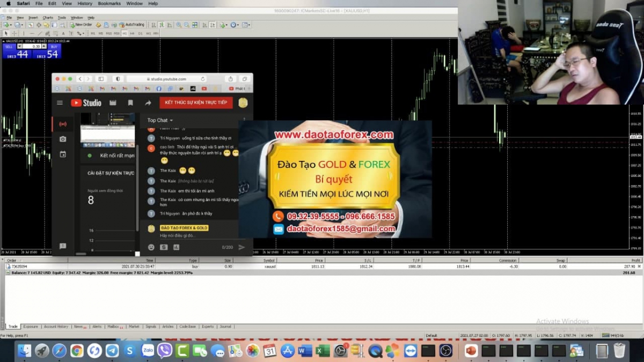Click the chart zoom in magnifier icon
This screenshot has height=362, width=644.
tap(179, 25)
